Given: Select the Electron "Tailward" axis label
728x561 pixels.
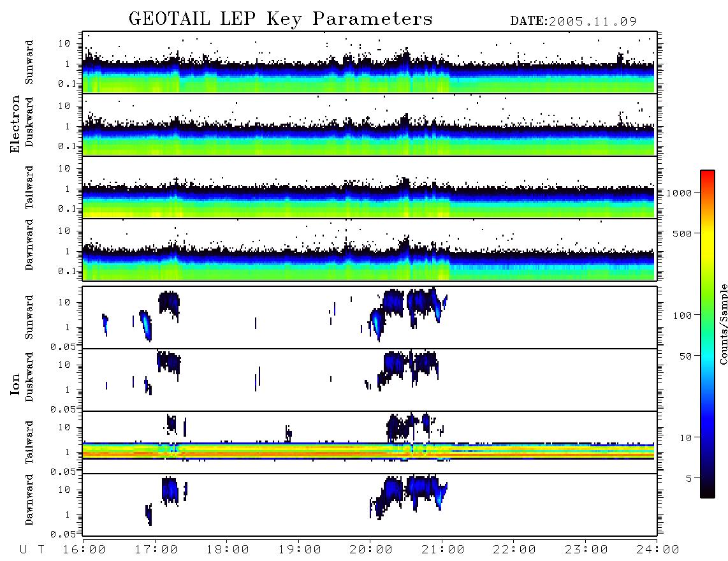Looking at the screenshot, I should click(29, 187).
